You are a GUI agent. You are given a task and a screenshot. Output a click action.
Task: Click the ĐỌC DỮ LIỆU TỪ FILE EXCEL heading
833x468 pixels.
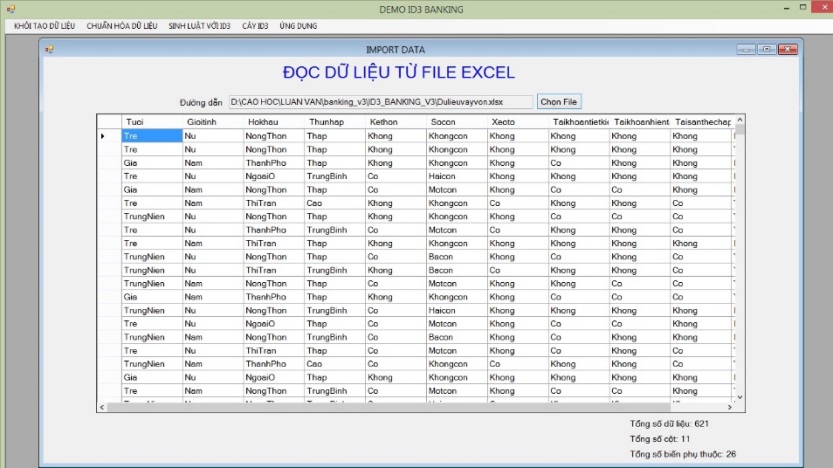click(398, 72)
